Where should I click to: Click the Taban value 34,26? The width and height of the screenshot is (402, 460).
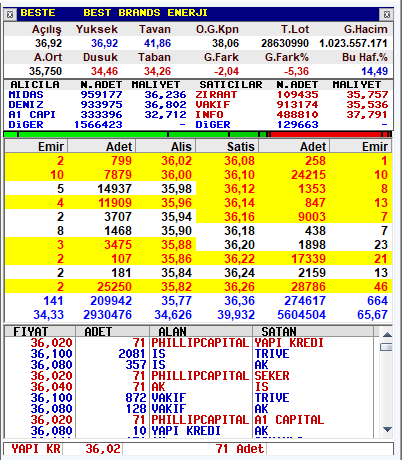(157, 71)
